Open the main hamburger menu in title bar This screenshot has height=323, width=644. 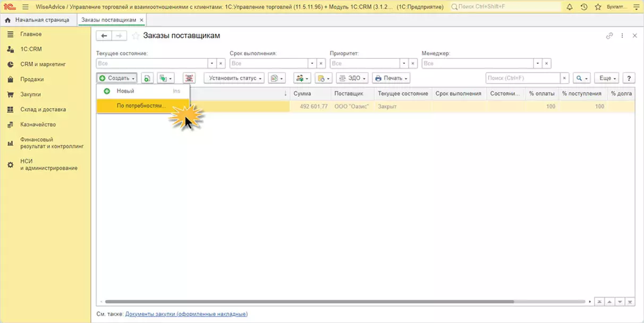pyautogui.click(x=25, y=7)
